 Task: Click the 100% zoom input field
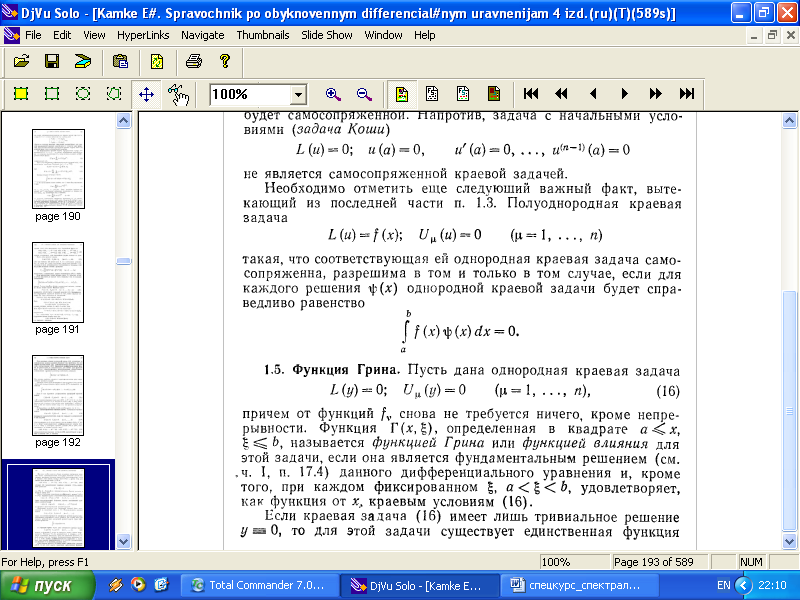point(250,94)
